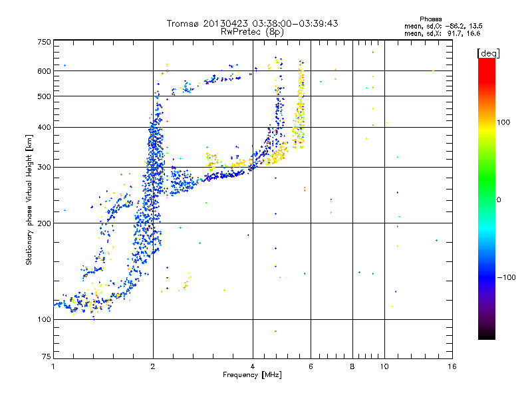Click the phase color scale bar
The width and height of the screenshot is (532, 399).
click(487, 199)
